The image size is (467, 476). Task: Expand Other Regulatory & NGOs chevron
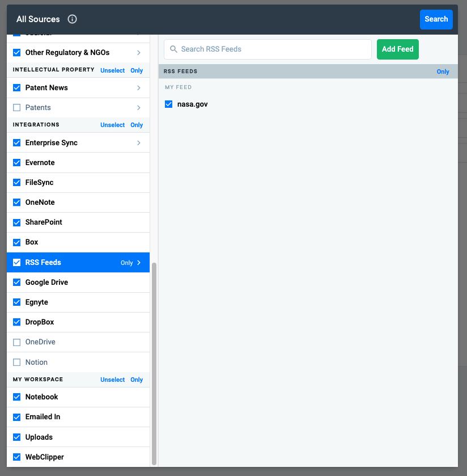(x=139, y=53)
